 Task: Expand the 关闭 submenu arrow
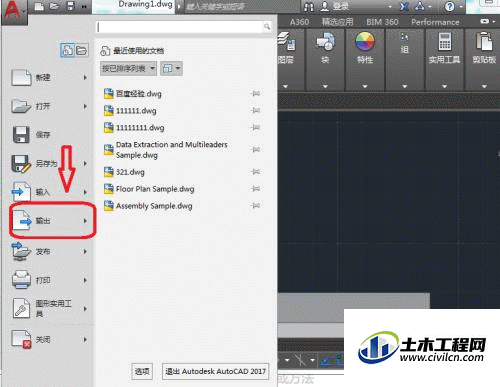click(85, 339)
